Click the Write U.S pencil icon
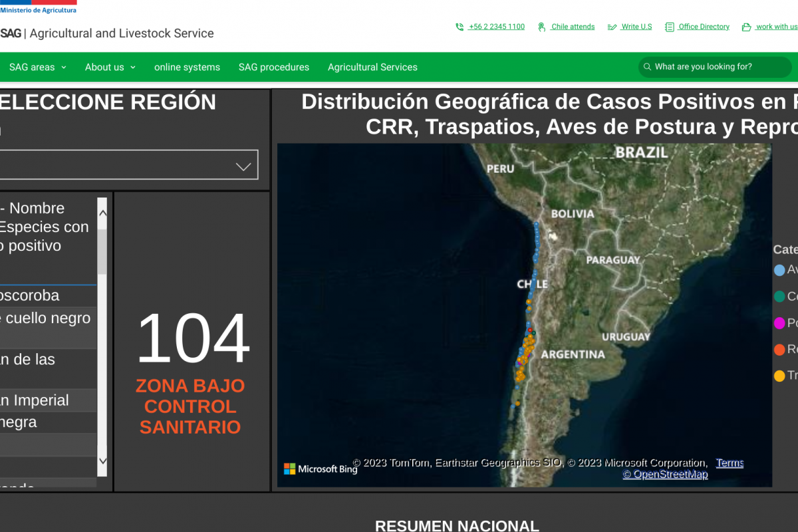 click(612, 27)
